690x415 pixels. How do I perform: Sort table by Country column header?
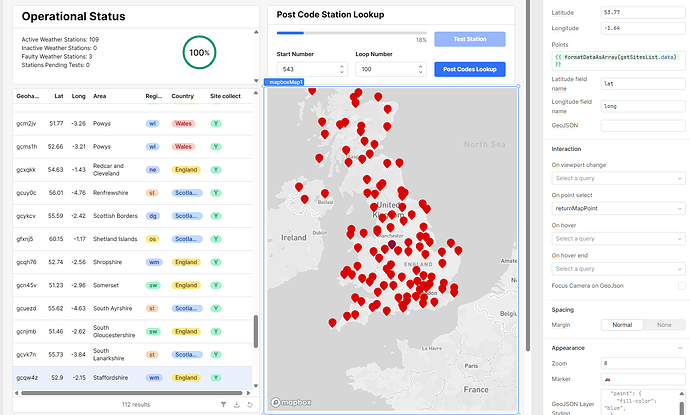182,97
